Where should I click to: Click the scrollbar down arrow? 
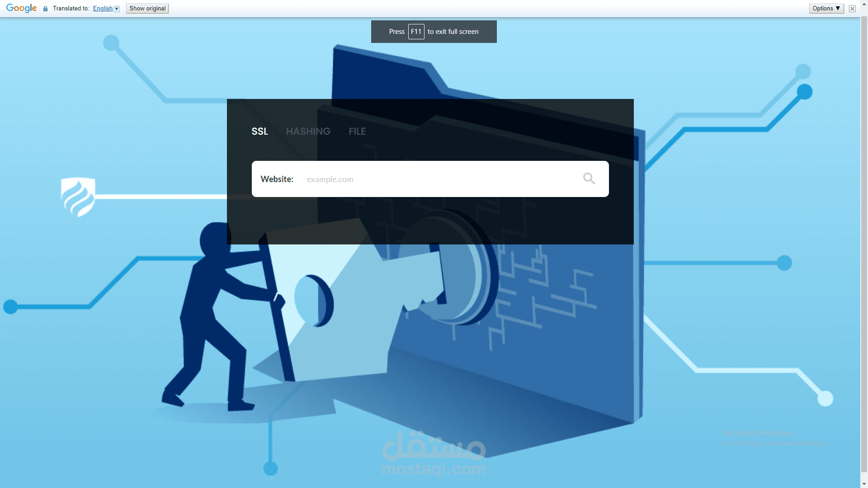coord(864,484)
